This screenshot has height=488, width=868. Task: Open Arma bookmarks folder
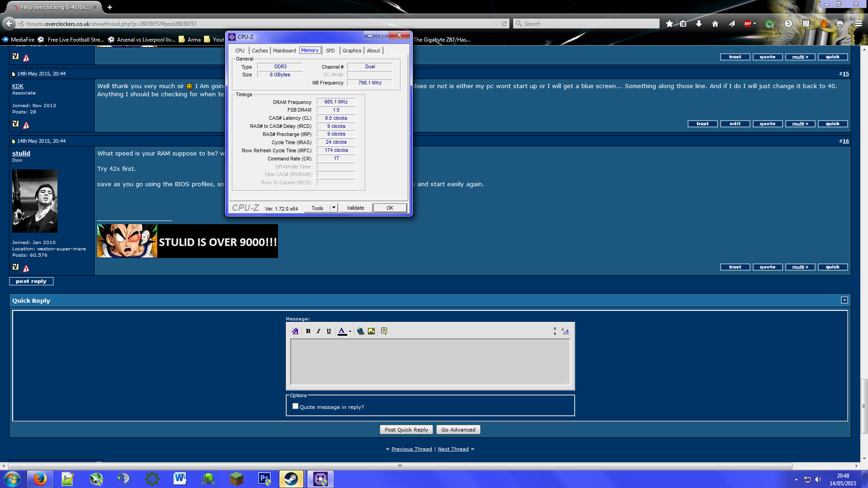point(190,40)
